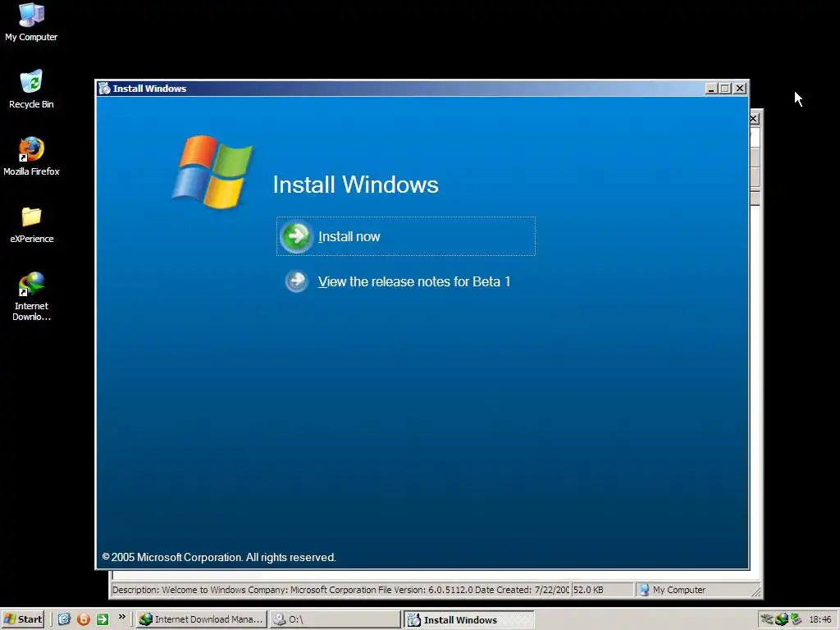Image resolution: width=840 pixels, height=630 pixels.
Task: Click the green Install now arrow icon
Action: 296,236
